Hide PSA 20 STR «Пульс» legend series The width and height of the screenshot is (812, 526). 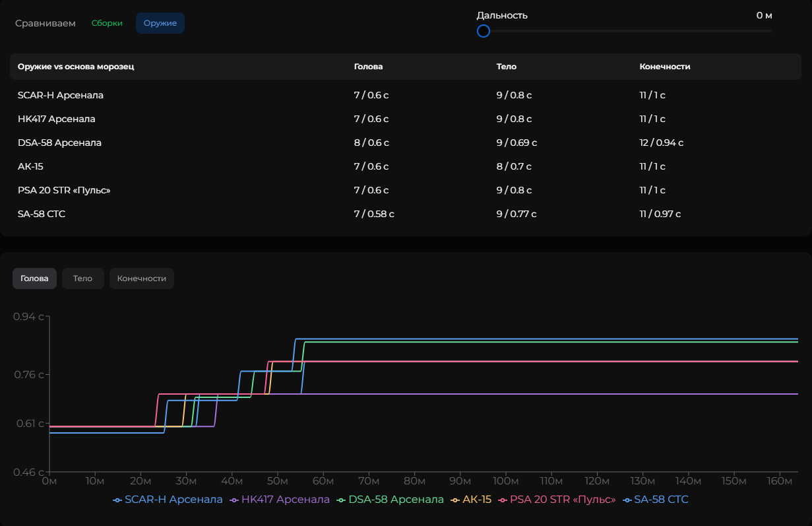[557, 500]
